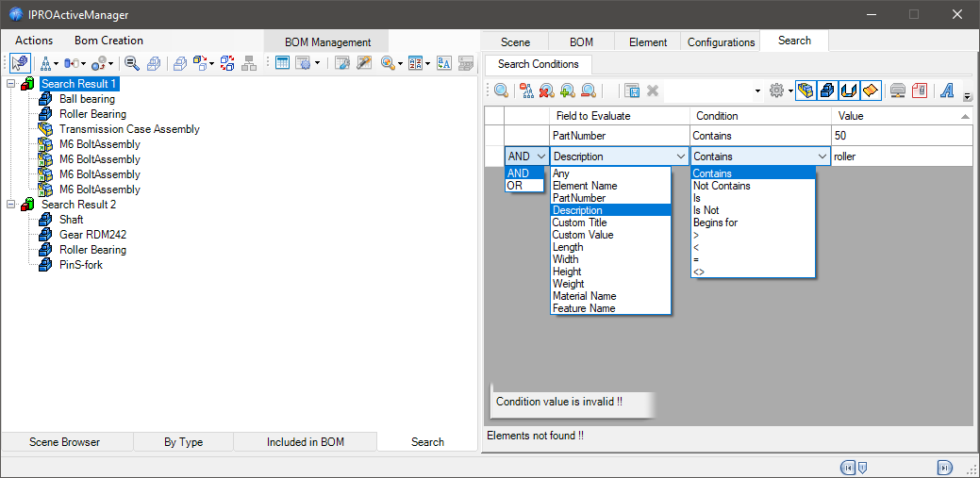Toggle the blue part filter button
This screenshot has height=478, width=980.
click(827, 91)
